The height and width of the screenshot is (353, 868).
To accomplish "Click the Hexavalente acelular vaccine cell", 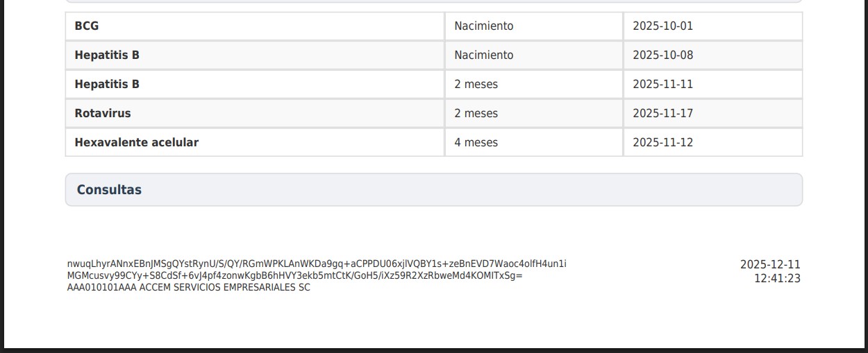I will [137, 143].
